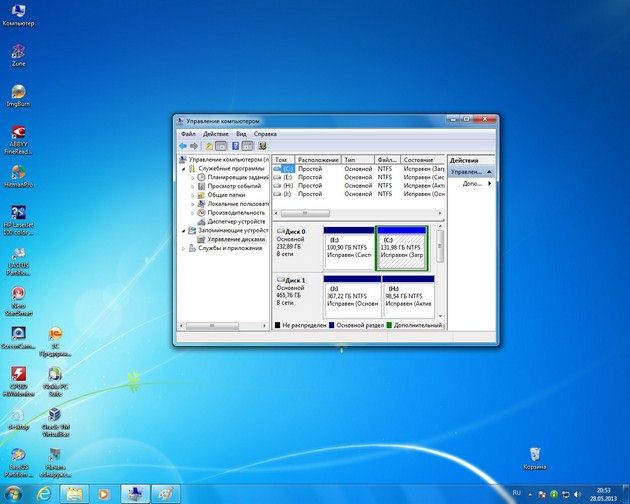Viewport: 630px width, 504px height.
Task: Click volume list horizontal scrollbar thumb
Action: (305, 213)
